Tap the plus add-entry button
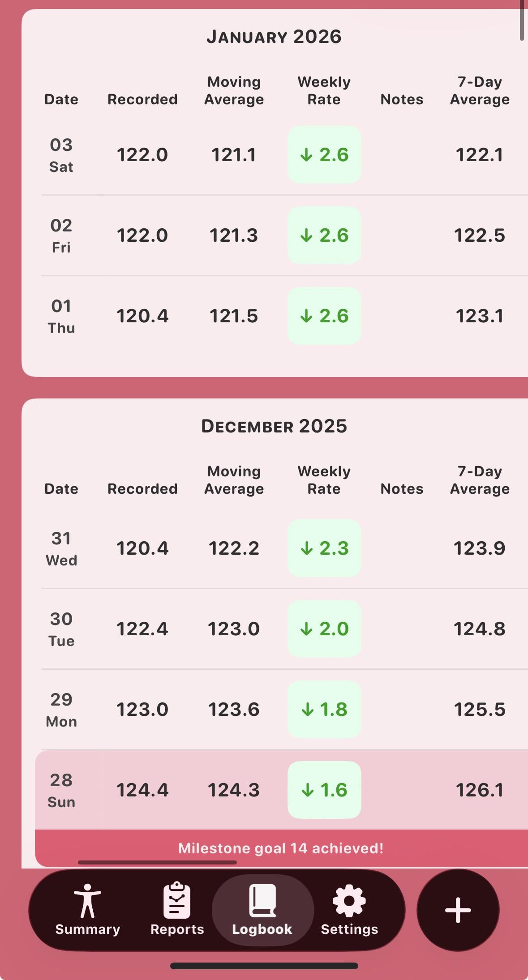This screenshot has width=528, height=980. 458,910
